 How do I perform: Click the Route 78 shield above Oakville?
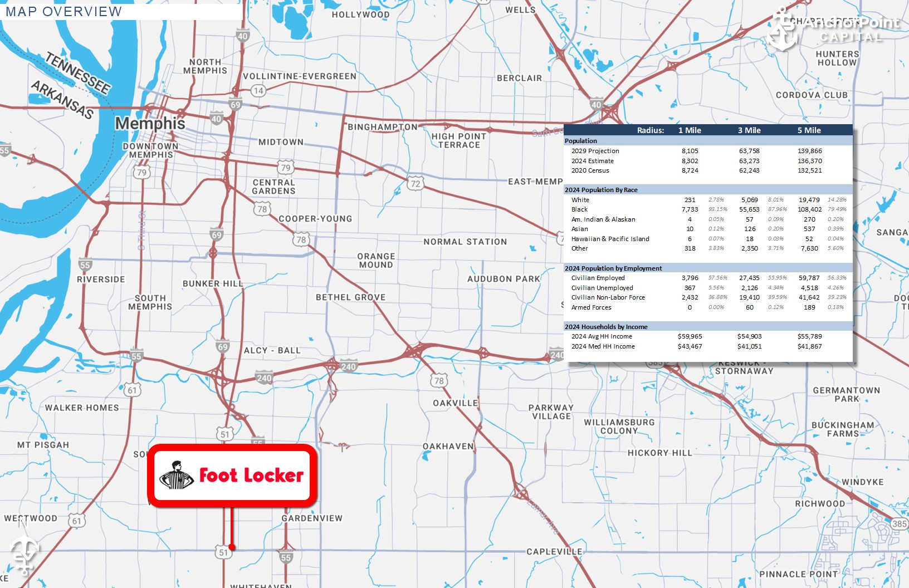point(439,381)
